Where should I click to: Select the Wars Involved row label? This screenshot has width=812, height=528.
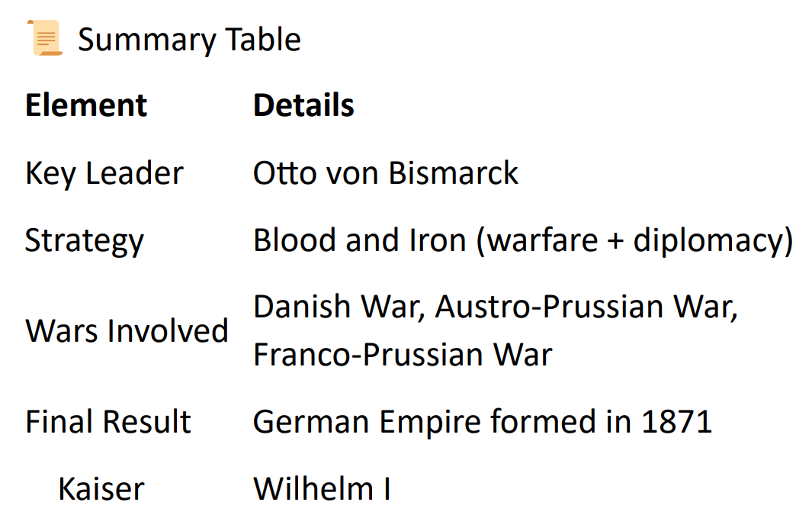(127, 331)
